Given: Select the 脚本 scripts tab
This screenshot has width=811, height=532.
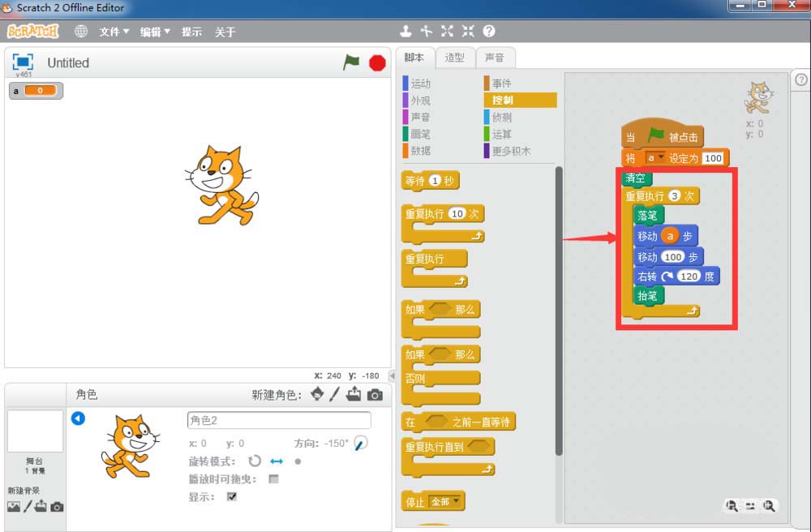Looking at the screenshot, I should coord(414,58).
